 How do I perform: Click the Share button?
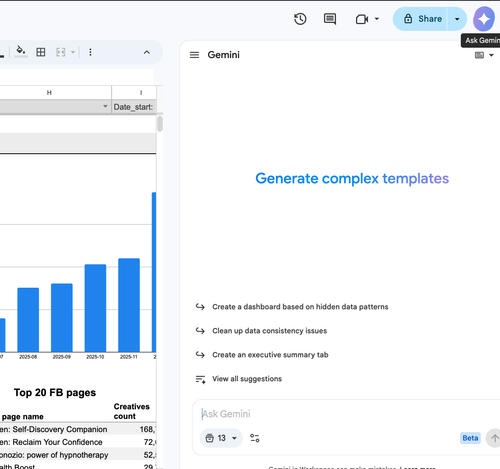420,19
